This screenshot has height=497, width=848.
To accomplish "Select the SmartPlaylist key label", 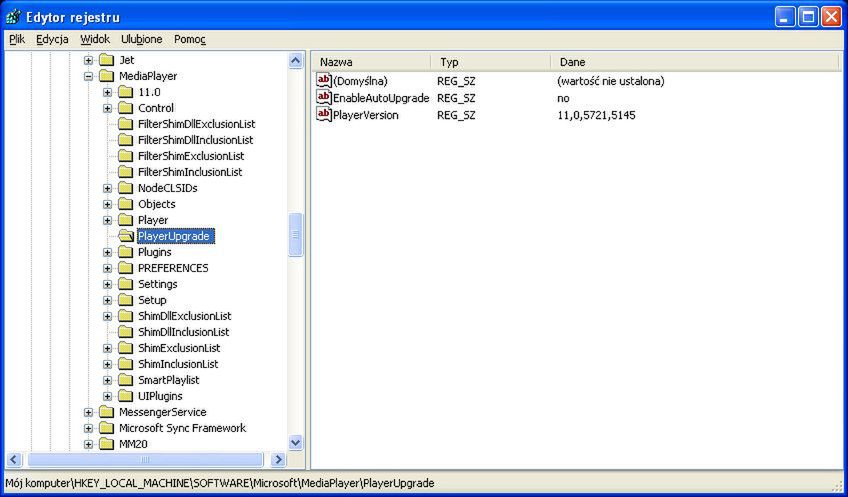I will click(x=169, y=380).
